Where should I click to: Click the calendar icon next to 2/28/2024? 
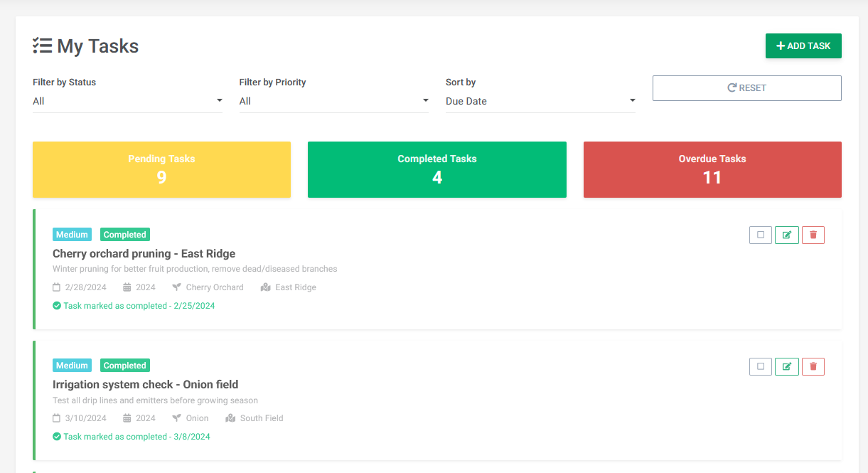(x=57, y=287)
